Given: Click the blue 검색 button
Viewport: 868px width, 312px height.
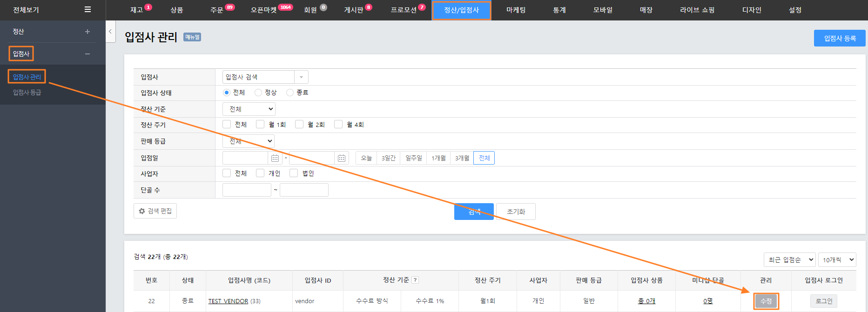Looking at the screenshot, I should pyautogui.click(x=474, y=212).
